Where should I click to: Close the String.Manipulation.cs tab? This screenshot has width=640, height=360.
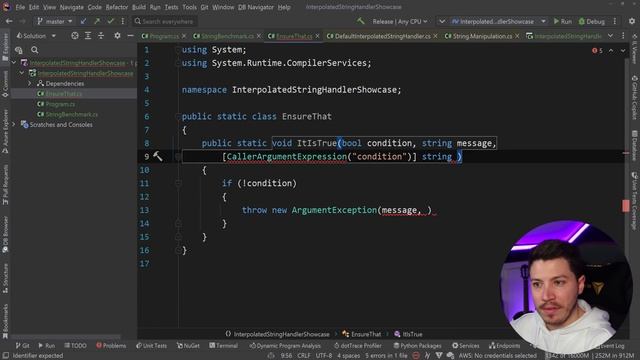click(517, 36)
